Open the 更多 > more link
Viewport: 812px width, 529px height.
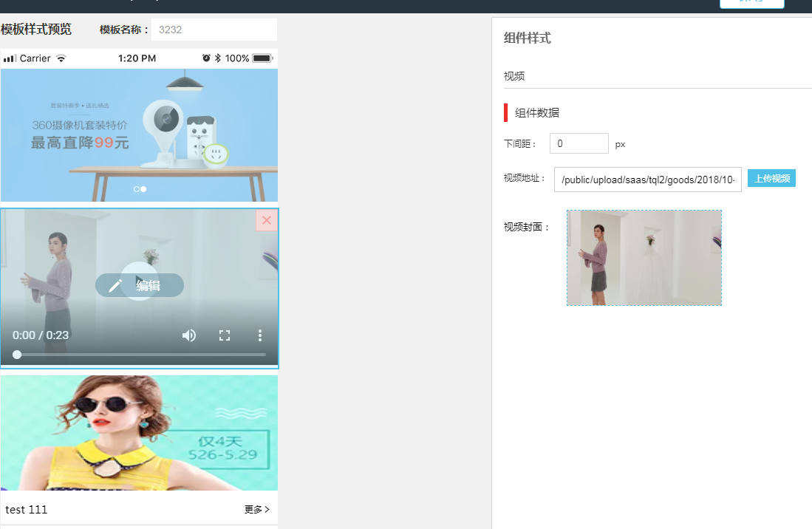coord(256,510)
